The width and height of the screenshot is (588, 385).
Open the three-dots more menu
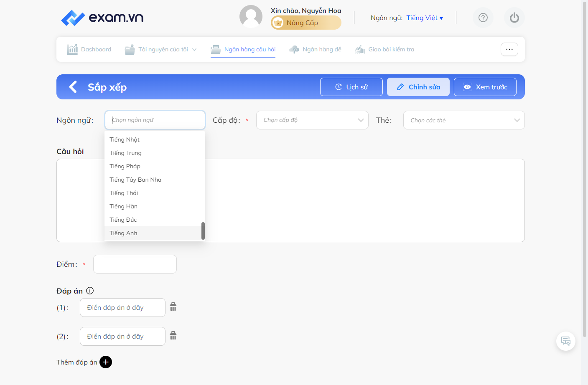[x=509, y=49]
